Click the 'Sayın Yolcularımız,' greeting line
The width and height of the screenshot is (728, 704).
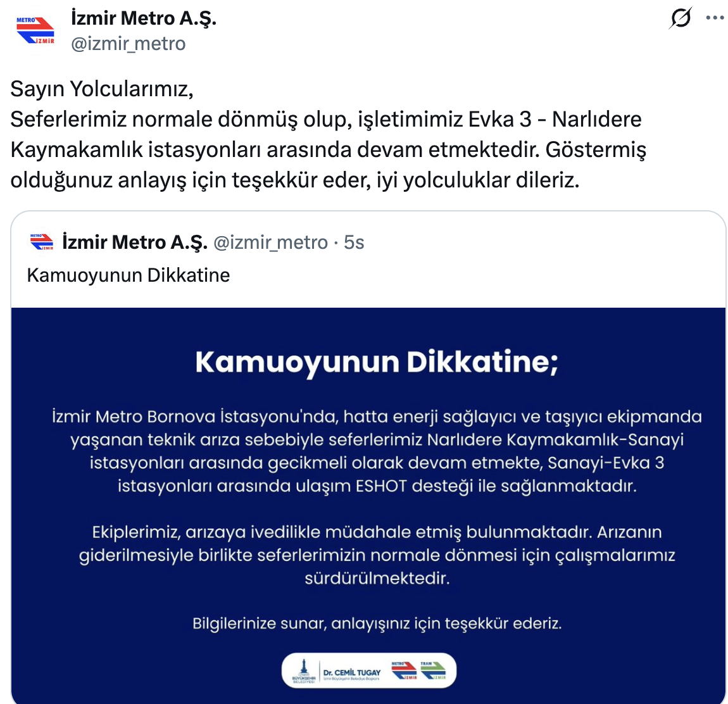click(x=102, y=89)
